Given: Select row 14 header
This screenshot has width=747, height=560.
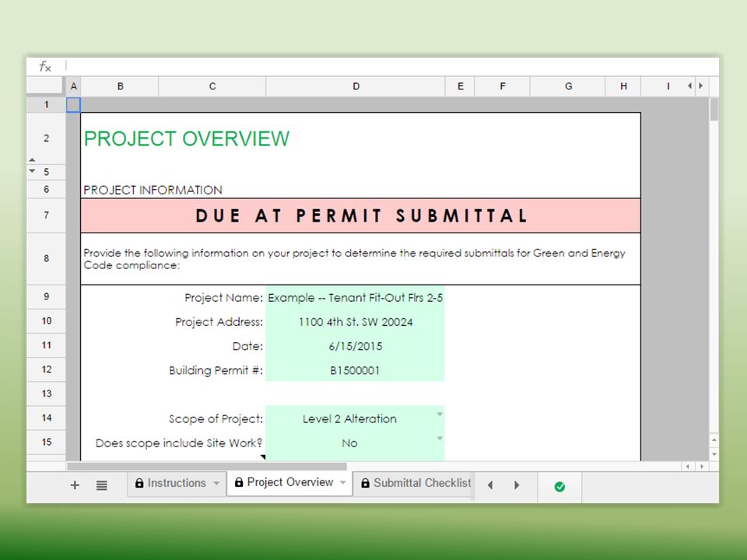Looking at the screenshot, I should [46, 418].
